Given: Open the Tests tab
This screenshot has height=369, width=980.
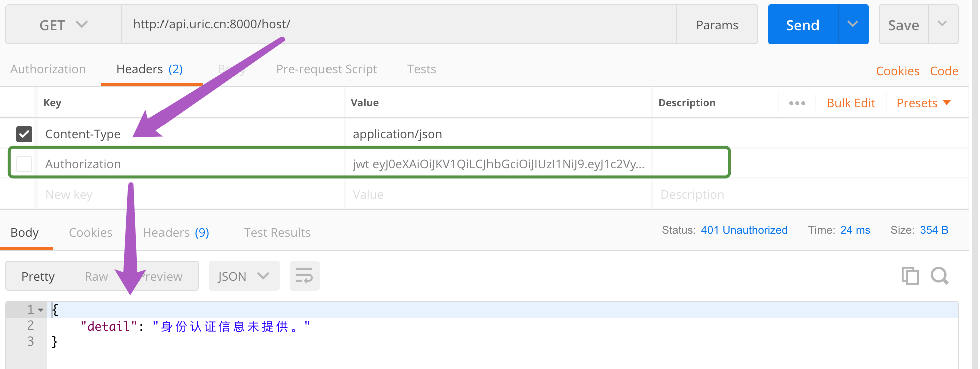Looking at the screenshot, I should tap(421, 69).
